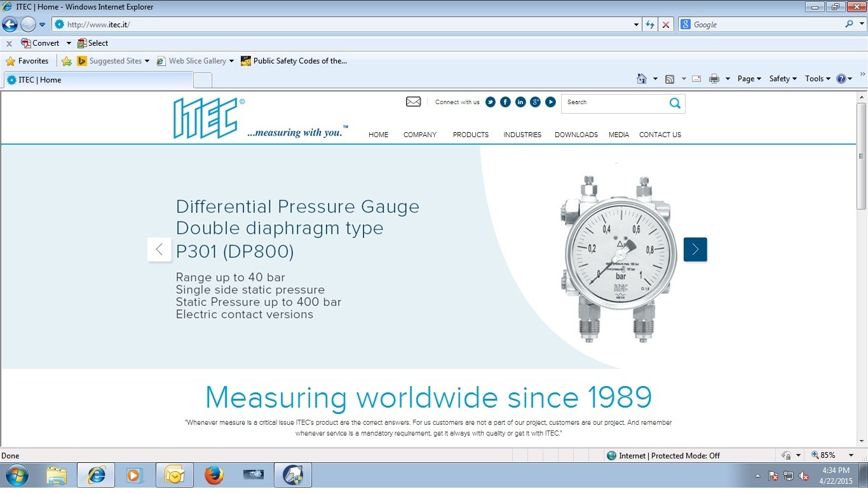Select the ITEC | Home tab
Image resolution: width=868 pixels, height=494 pixels.
[98, 80]
